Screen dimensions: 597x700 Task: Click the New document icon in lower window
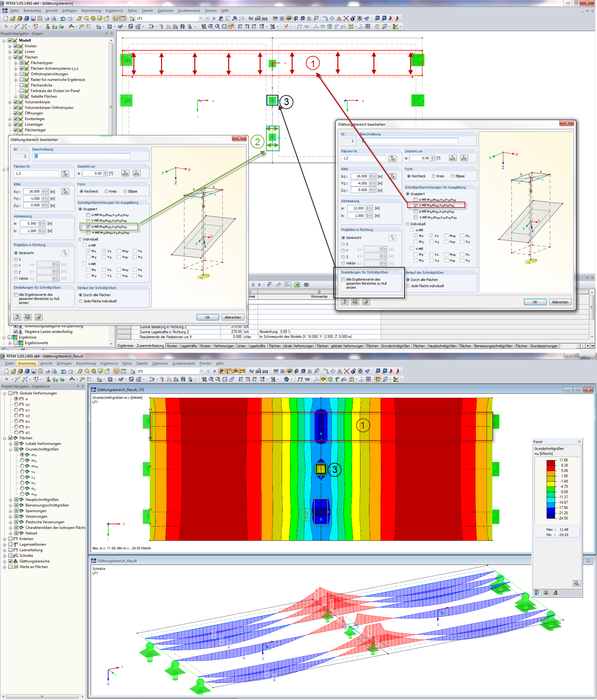point(7,371)
